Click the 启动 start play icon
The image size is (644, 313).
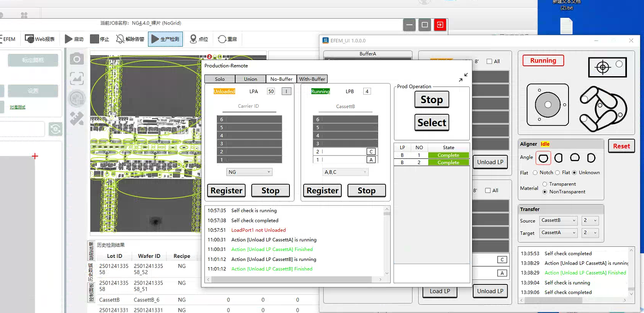point(68,39)
